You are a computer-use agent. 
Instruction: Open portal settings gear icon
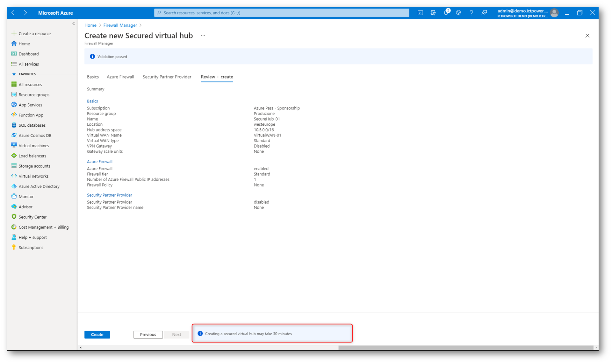pyautogui.click(x=458, y=13)
